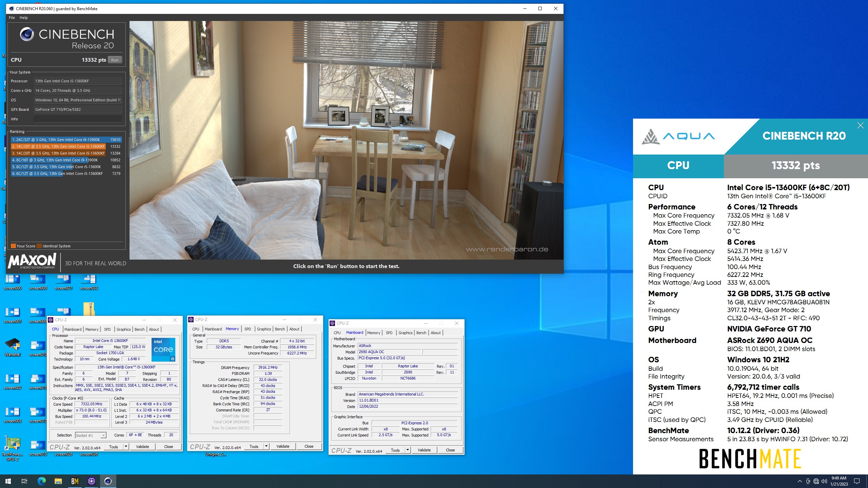
Task: Run the Cinebench CPU test
Action: [x=115, y=60]
